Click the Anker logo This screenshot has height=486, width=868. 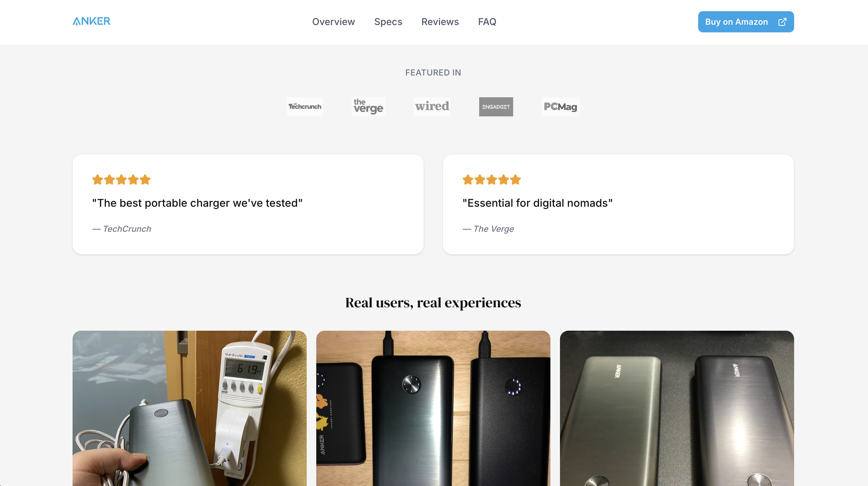pyautogui.click(x=91, y=21)
